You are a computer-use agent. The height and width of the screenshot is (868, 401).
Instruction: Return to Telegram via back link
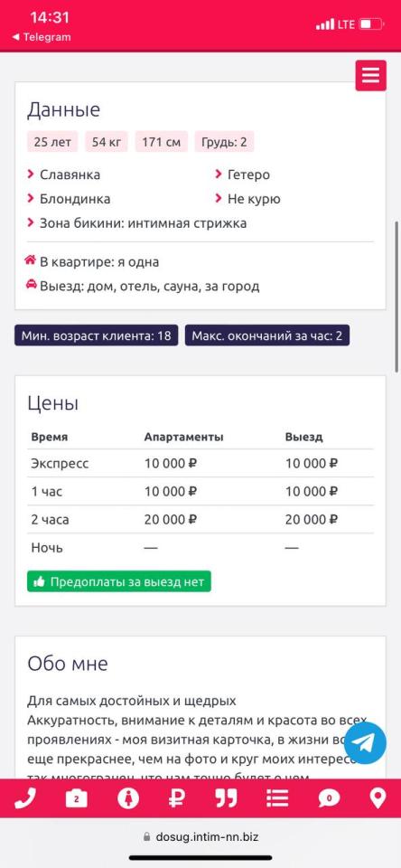click(x=42, y=37)
